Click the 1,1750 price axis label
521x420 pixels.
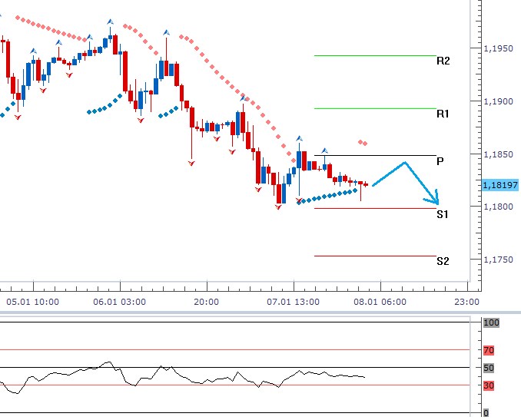point(498,260)
